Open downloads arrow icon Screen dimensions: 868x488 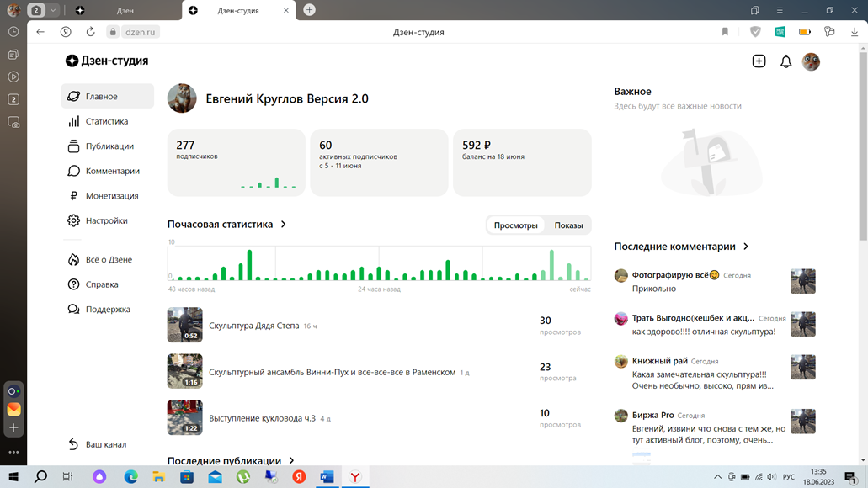pos(855,32)
